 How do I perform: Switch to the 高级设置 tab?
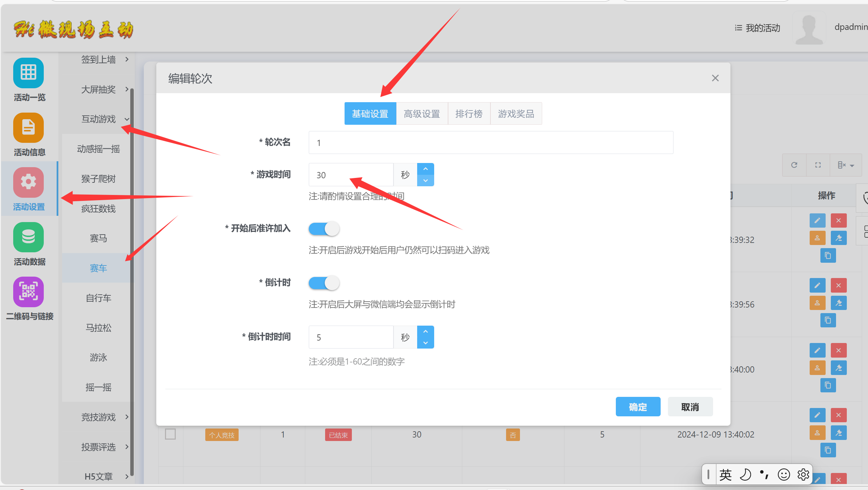(422, 114)
